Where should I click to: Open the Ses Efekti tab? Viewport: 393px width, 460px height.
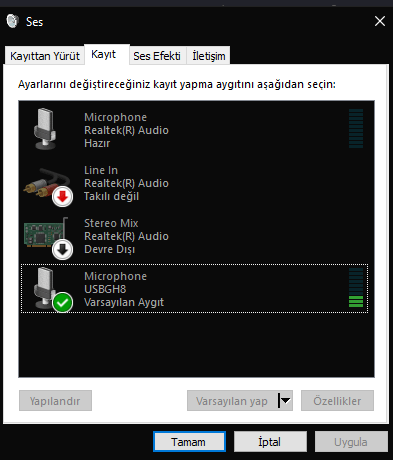coord(157,56)
